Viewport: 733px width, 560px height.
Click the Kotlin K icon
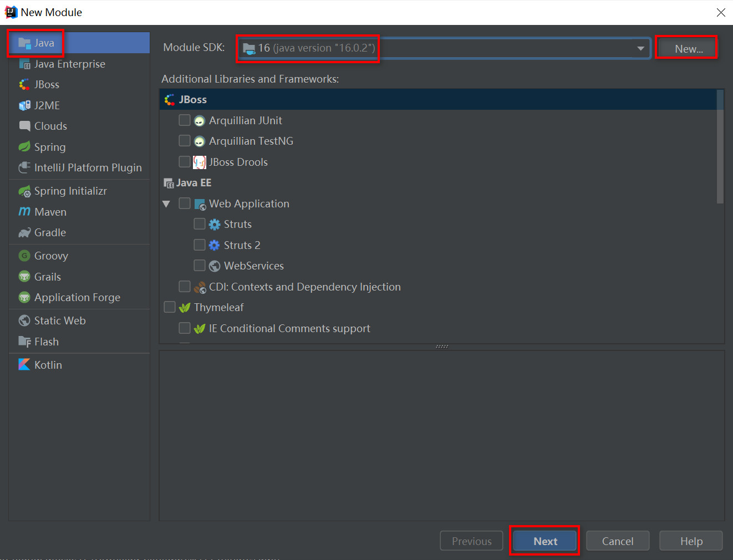(x=24, y=364)
